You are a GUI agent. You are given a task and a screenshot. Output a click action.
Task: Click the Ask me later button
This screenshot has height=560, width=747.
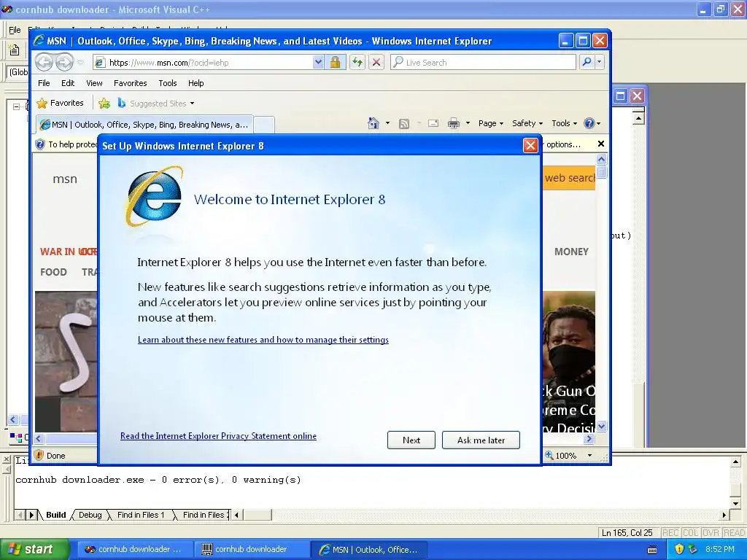[481, 440]
